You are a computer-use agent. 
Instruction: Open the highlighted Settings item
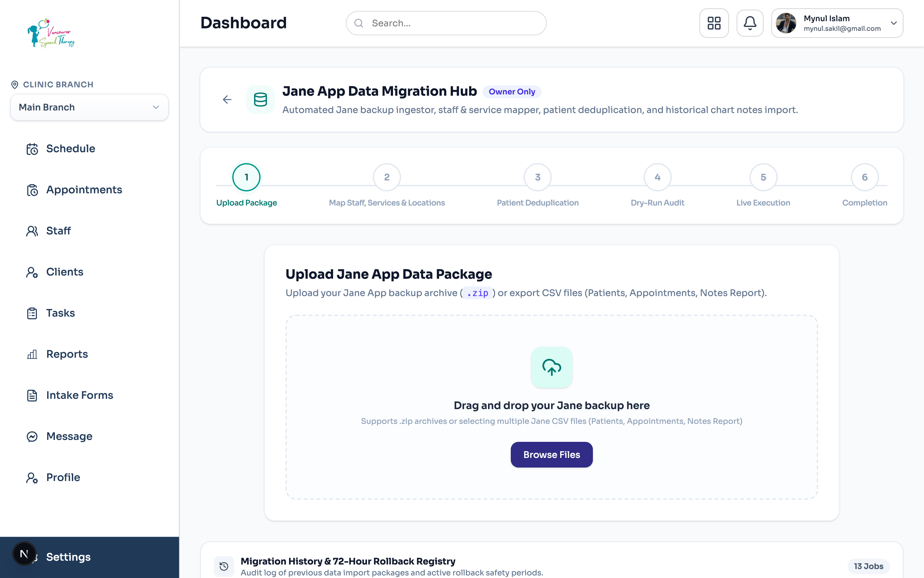[89, 557]
